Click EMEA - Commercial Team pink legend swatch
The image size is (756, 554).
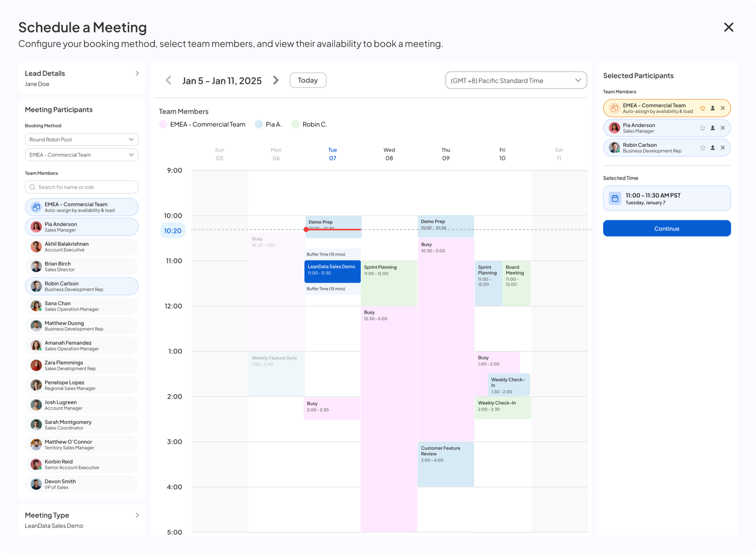[163, 125]
